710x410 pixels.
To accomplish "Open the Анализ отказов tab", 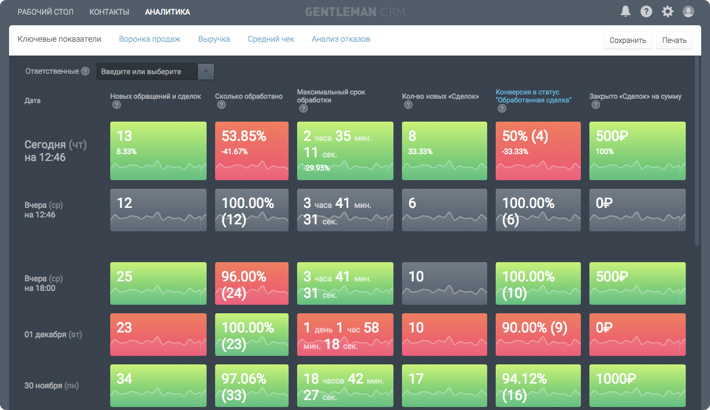I will pyautogui.click(x=340, y=39).
